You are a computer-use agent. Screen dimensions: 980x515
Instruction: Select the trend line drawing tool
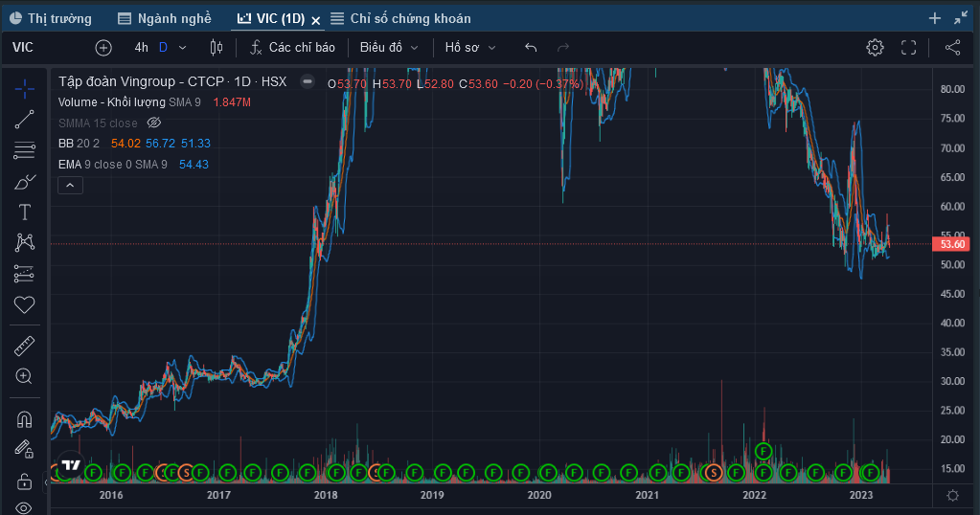[24, 120]
